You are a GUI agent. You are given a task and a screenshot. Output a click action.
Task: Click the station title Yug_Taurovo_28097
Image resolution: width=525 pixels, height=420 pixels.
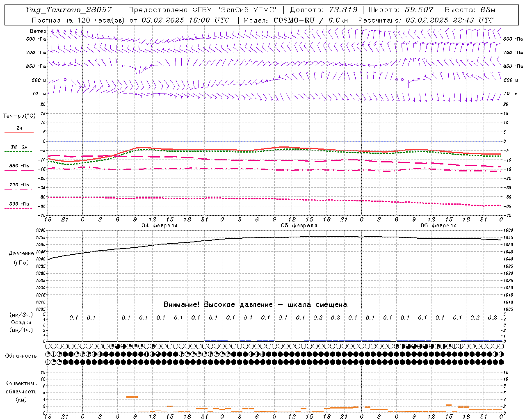point(68,10)
